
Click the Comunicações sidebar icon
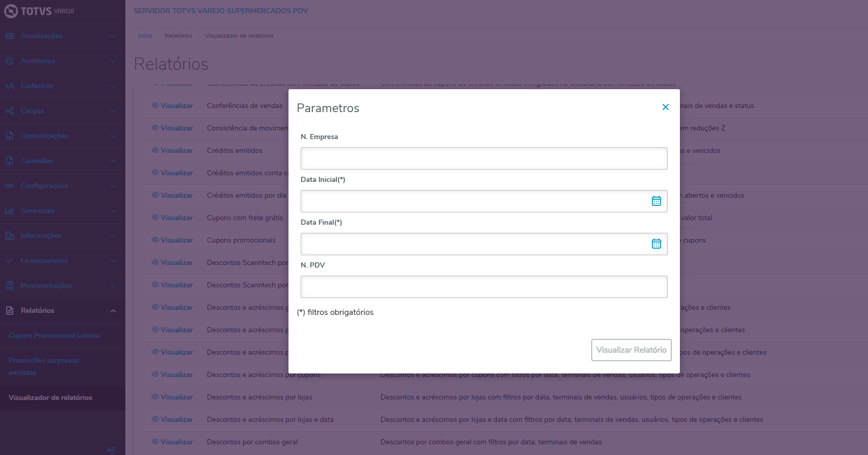[x=10, y=136]
